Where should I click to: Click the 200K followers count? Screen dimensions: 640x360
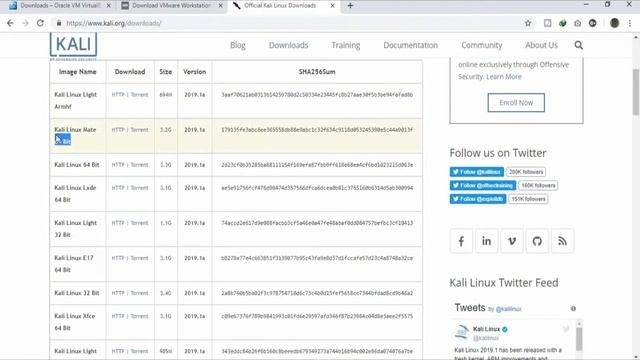[x=526, y=172]
